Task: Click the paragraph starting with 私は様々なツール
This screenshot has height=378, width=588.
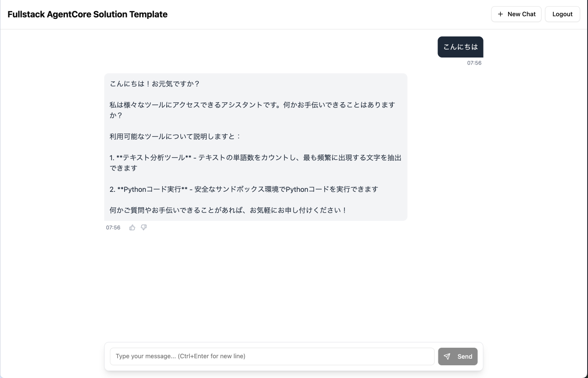Action: point(252,110)
